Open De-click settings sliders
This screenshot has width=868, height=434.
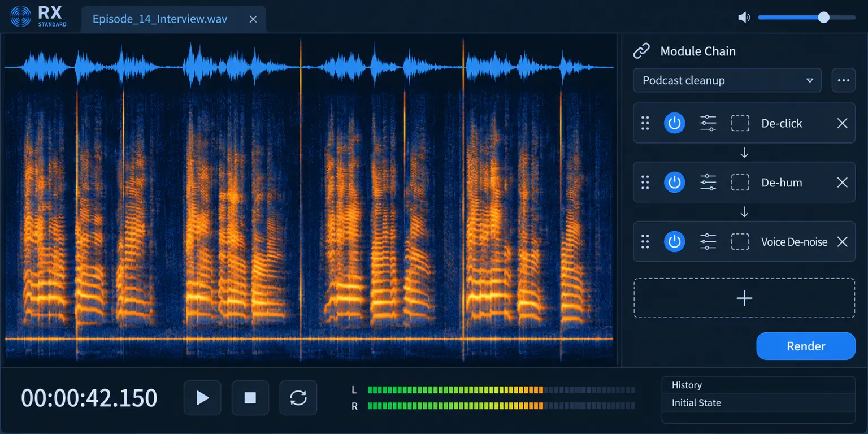click(x=708, y=123)
